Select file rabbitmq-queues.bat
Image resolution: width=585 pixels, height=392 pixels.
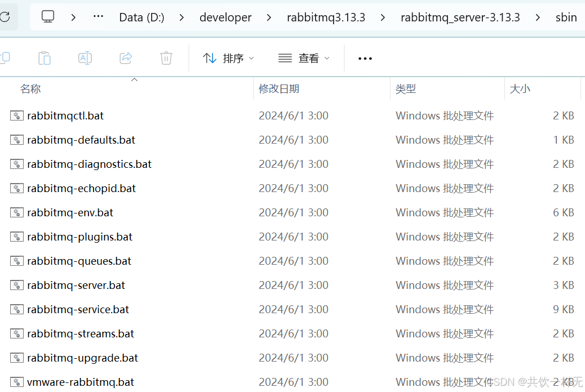(x=79, y=261)
